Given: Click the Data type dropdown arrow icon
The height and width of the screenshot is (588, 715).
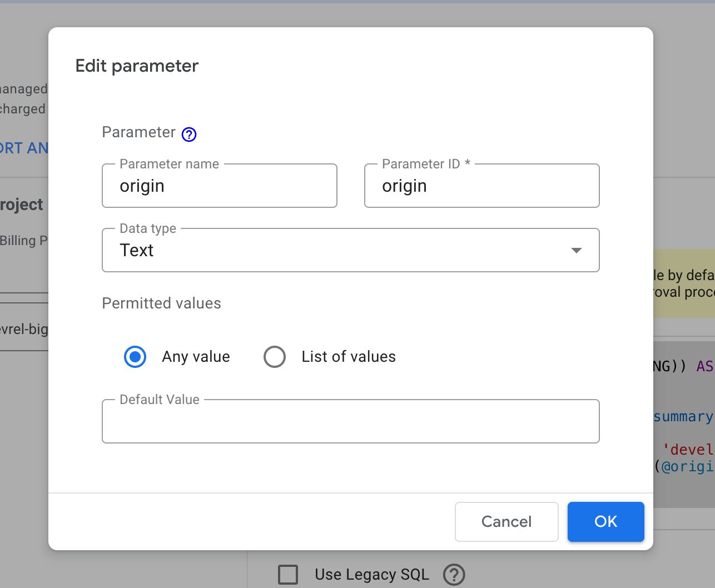Looking at the screenshot, I should [577, 250].
